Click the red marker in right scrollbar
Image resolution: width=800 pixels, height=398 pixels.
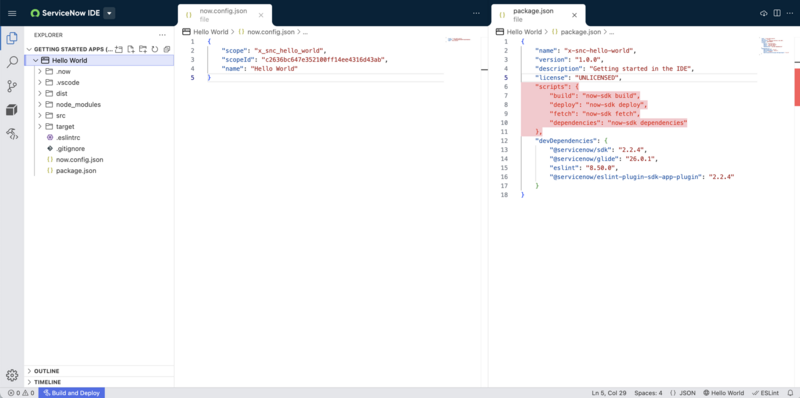(x=797, y=87)
